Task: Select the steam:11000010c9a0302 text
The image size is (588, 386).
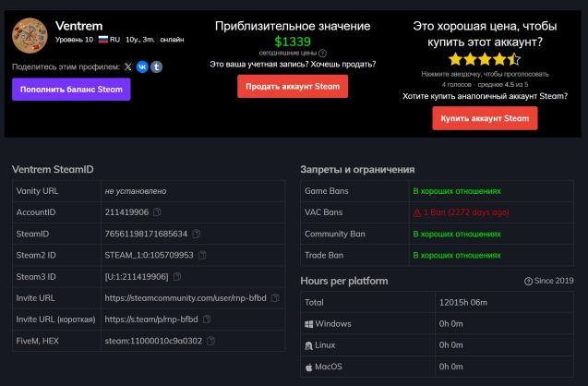Action: [153, 341]
